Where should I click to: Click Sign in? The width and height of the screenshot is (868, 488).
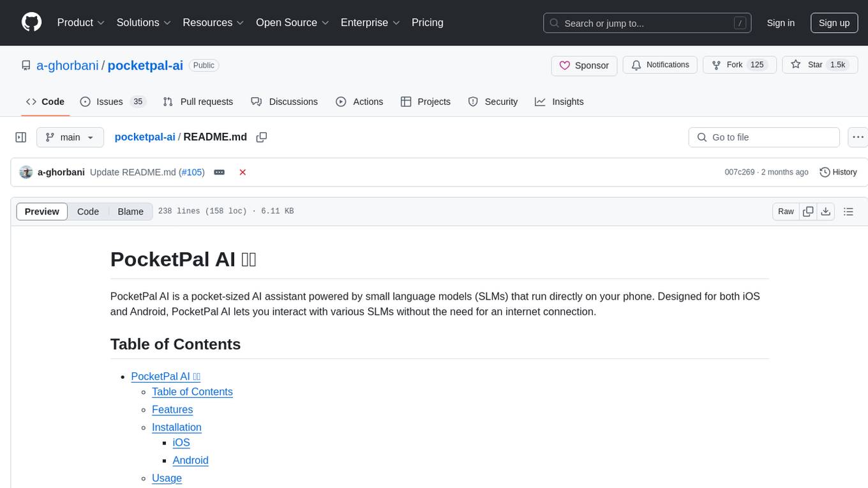tap(781, 23)
